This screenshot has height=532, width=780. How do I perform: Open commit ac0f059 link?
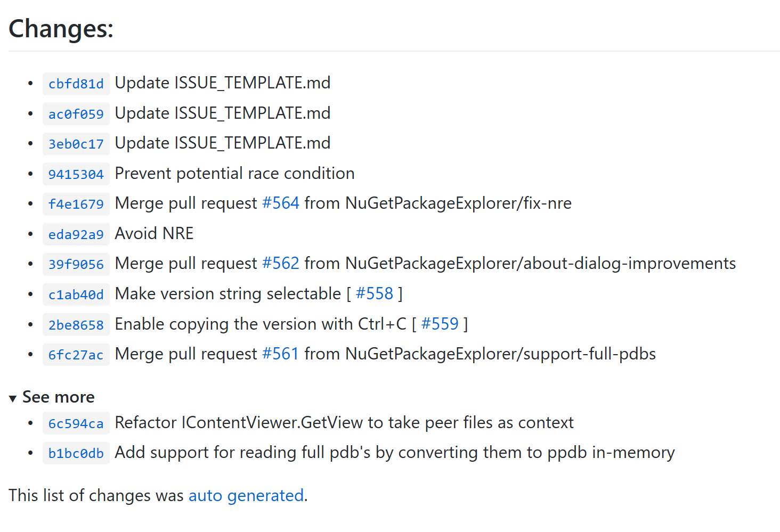coord(76,114)
